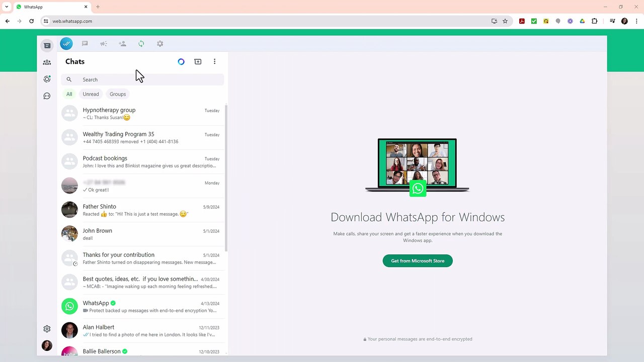Open the Extensions puzzle icon
Screen dimensions: 644x362
(594, 21)
